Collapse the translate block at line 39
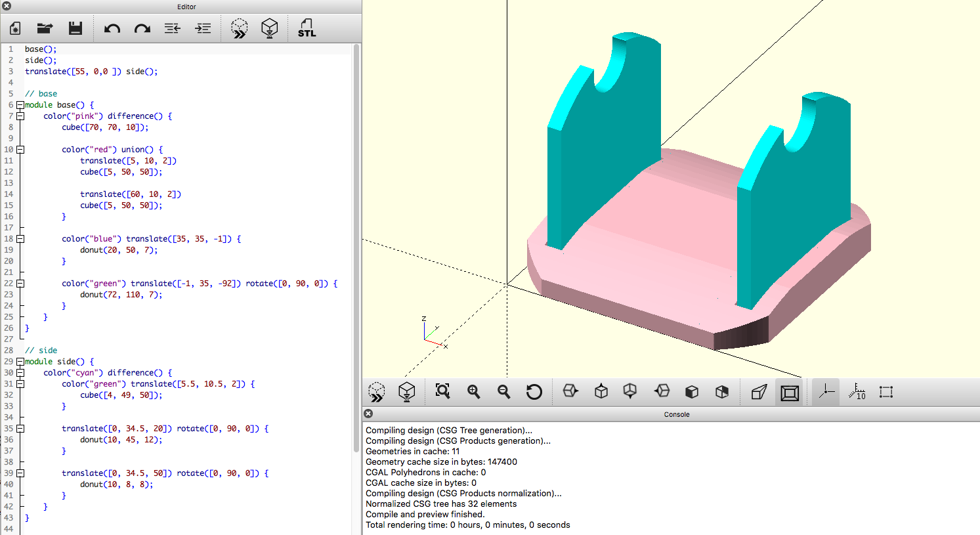This screenshot has height=535, width=980. [x=20, y=473]
